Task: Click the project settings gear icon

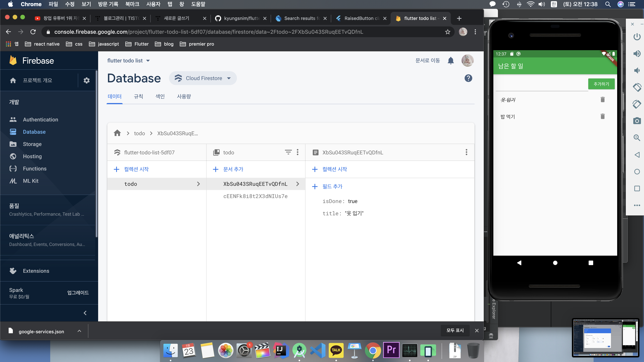Action: (86, 80)
